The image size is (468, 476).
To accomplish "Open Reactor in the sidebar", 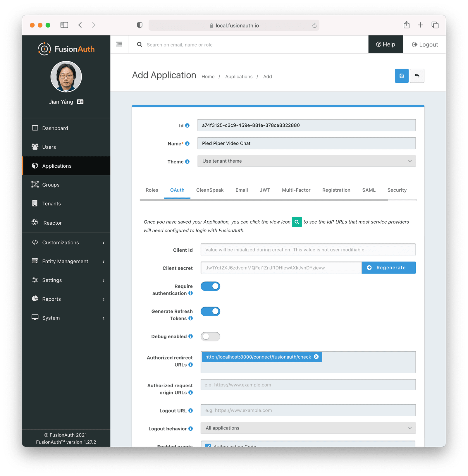I will 66,223.
